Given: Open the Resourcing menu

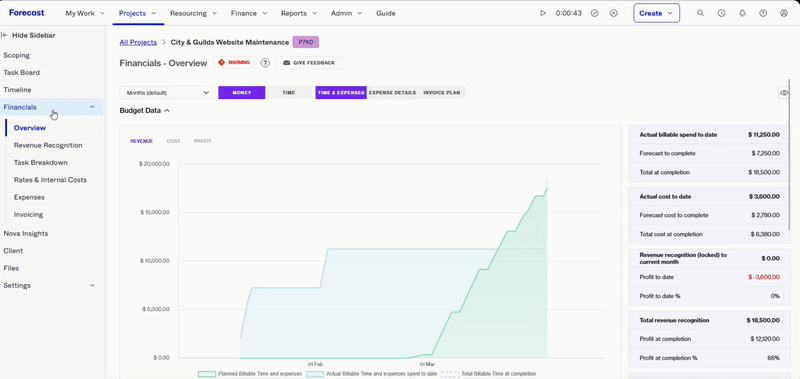Looking at the screenshot, I should coord(193,13).
